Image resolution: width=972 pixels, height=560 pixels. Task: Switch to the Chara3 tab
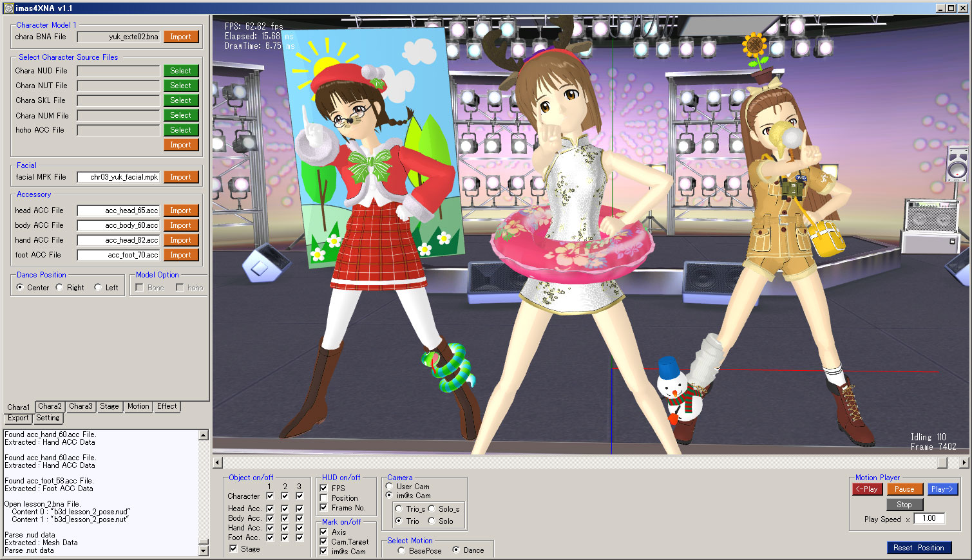click(81, 406)
